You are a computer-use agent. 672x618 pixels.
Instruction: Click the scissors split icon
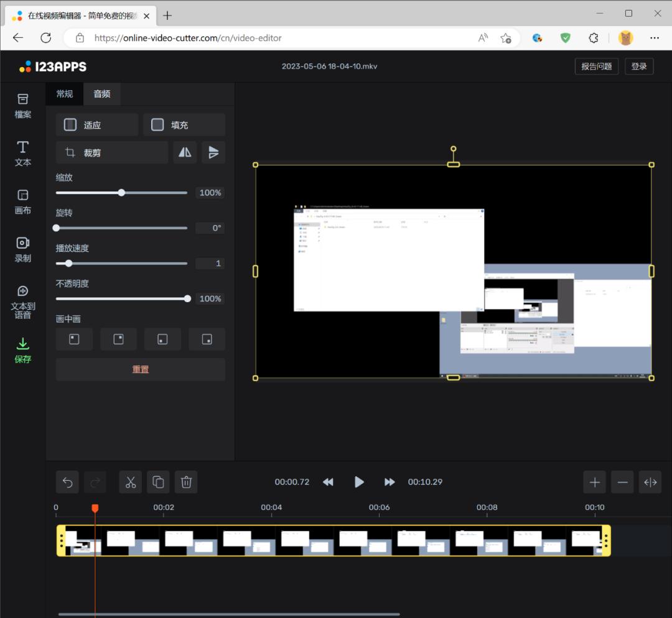[131, 482]
